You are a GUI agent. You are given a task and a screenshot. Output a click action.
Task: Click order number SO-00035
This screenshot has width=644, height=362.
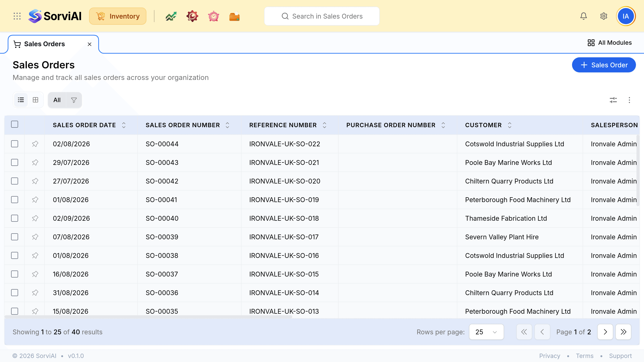coord(162,311)
